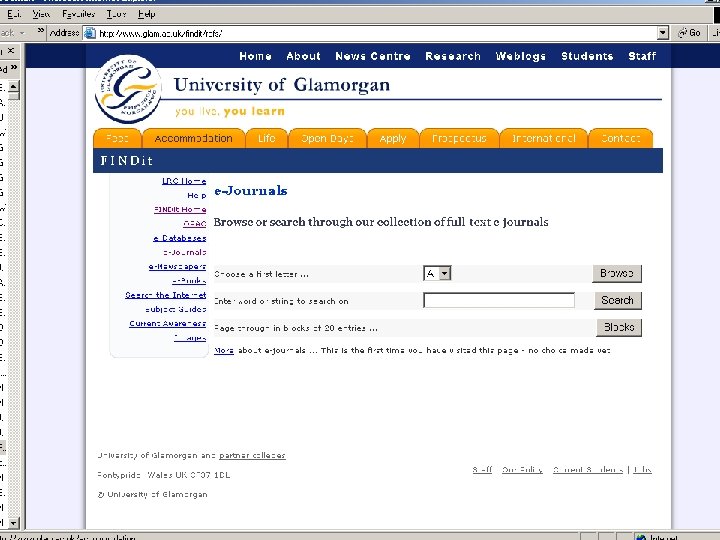Open the Search the Internet sidebar link
720x540 pixels.
pos(166,295)
